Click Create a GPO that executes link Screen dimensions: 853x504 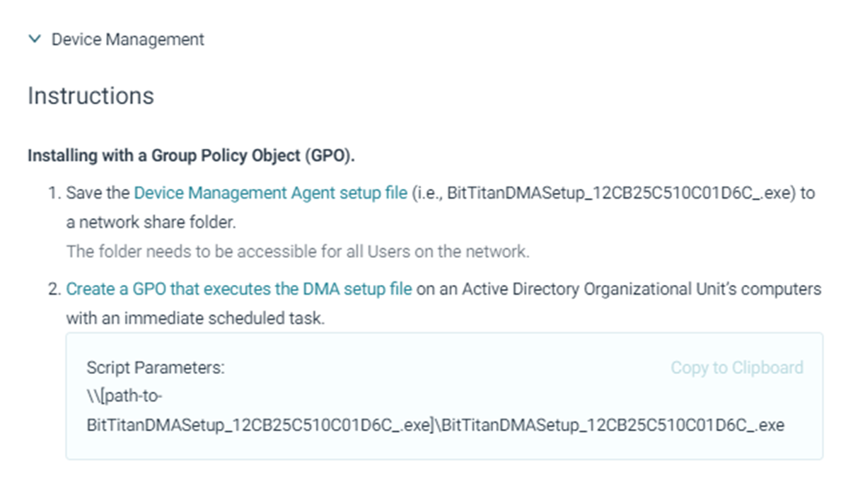pos(238,289)
